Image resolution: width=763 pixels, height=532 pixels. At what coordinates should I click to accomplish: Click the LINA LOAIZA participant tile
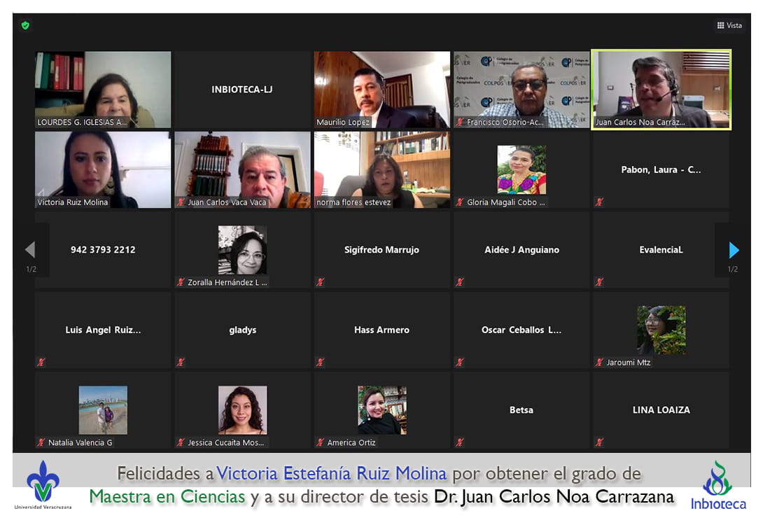pyautogui.click(x=661, y=409)
